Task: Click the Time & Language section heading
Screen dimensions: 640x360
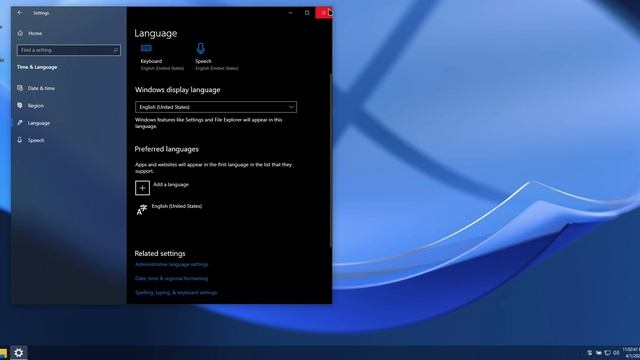Action: [37, 67]
